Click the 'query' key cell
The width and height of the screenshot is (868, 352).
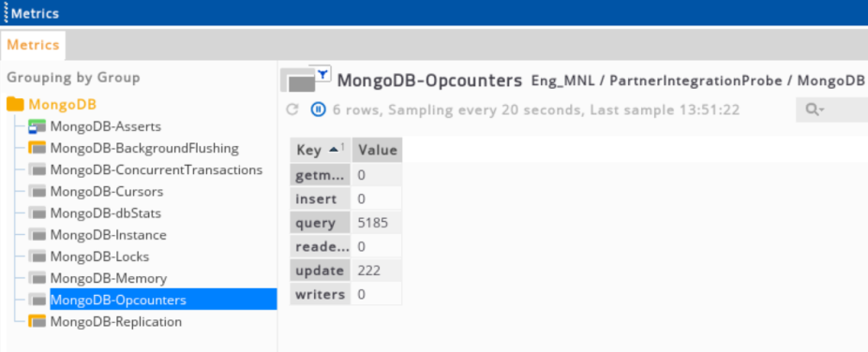click(x=320, y=223)
